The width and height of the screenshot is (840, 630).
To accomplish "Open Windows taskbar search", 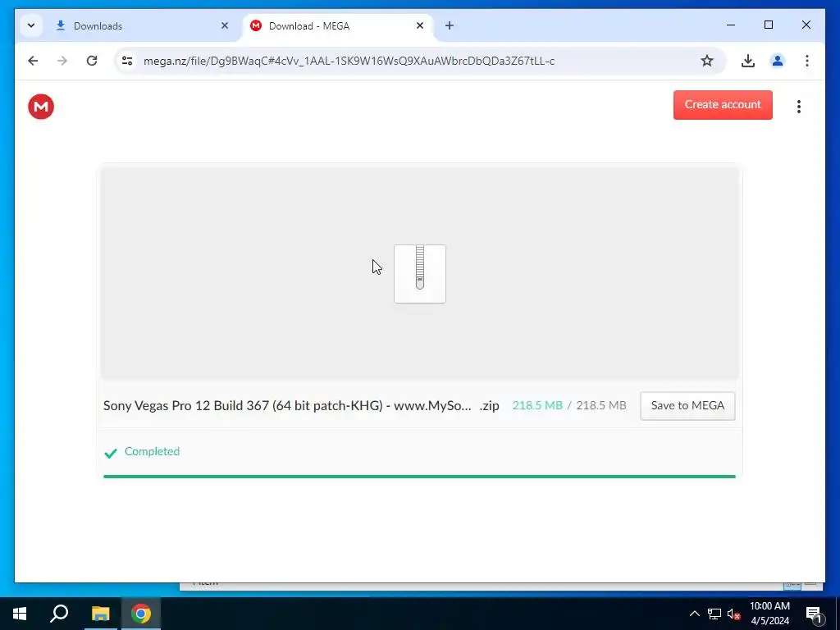I will pos(59,614).
